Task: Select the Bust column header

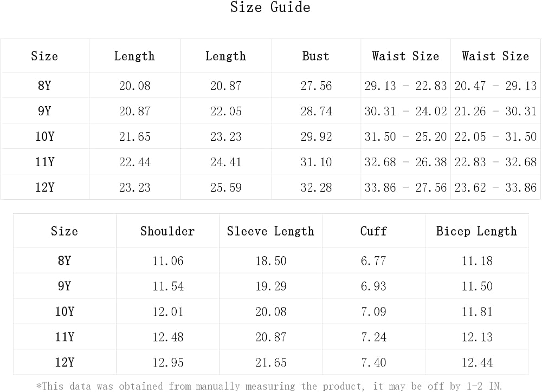Action: pos(315,56)
